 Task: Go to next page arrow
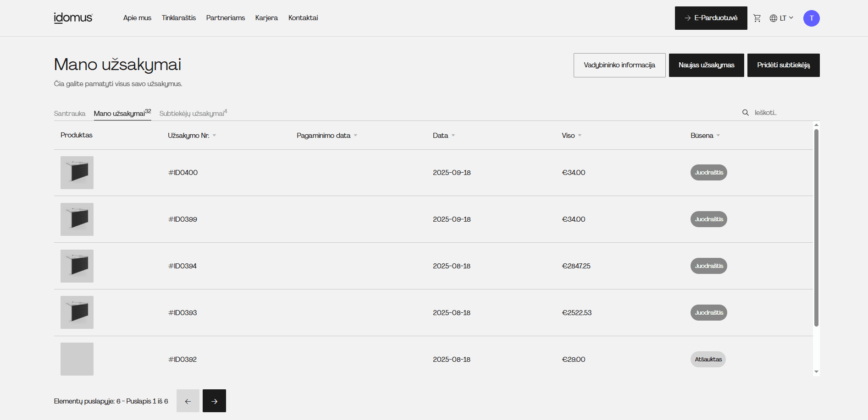click(x=214, y=401)
